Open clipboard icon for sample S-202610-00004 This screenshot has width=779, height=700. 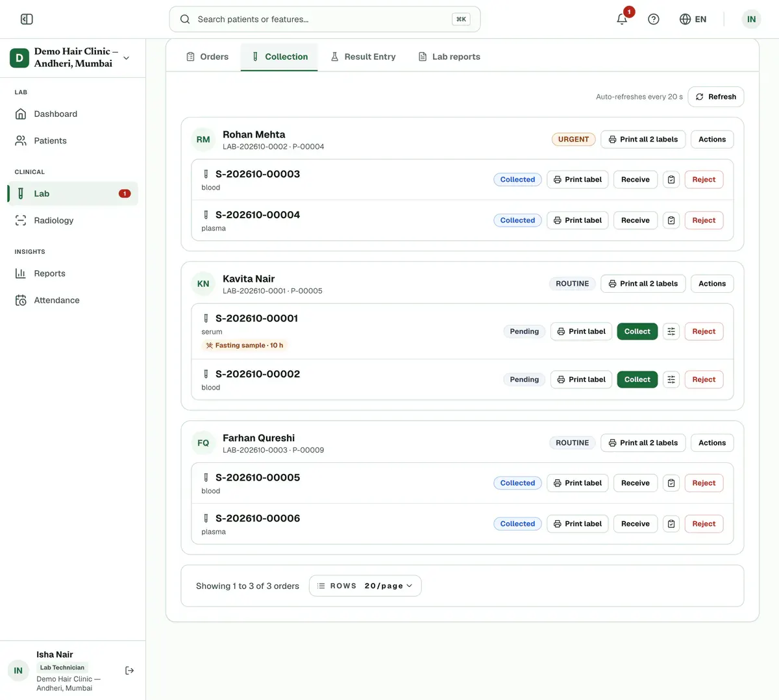click(x=671, y=221)
